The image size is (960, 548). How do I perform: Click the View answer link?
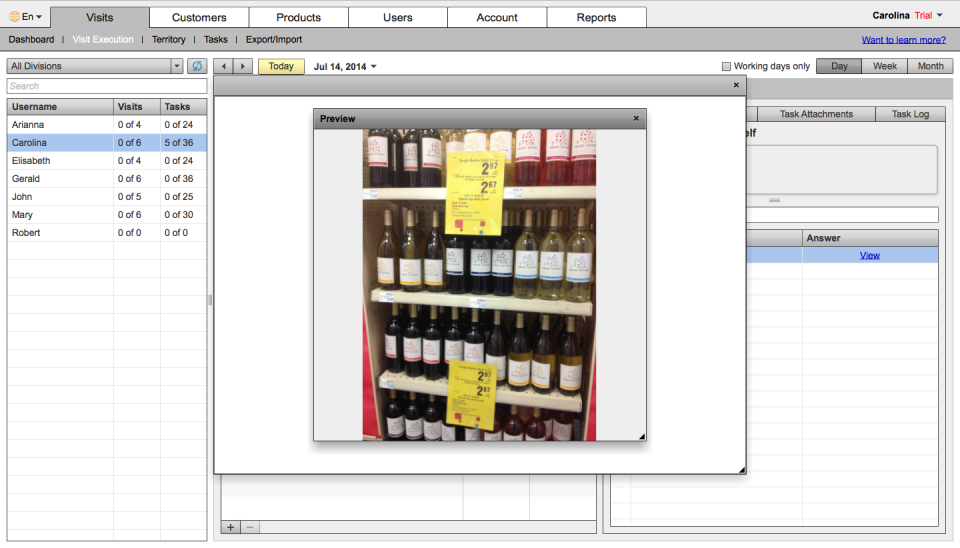pyautogui.click(x=869, y=255)
